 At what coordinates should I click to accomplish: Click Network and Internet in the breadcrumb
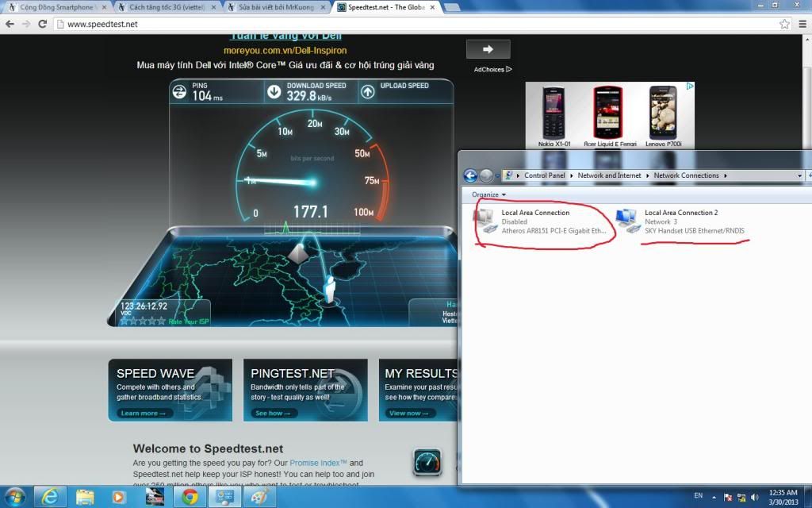point(609,175)
